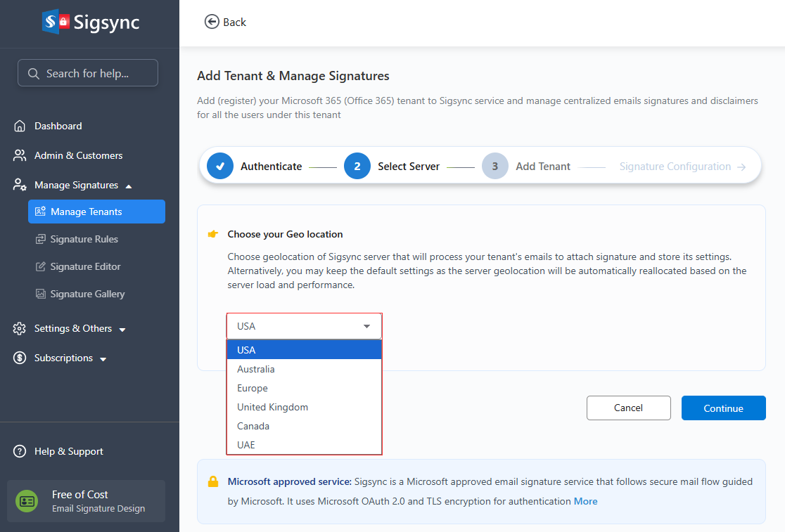Click the Help & Support question icon
The width and height of the screenshot is (785, 532).
[20, 451]
